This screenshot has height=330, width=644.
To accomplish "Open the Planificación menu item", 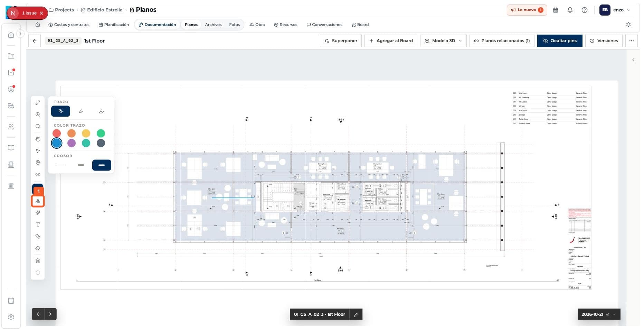I will 114,25.
